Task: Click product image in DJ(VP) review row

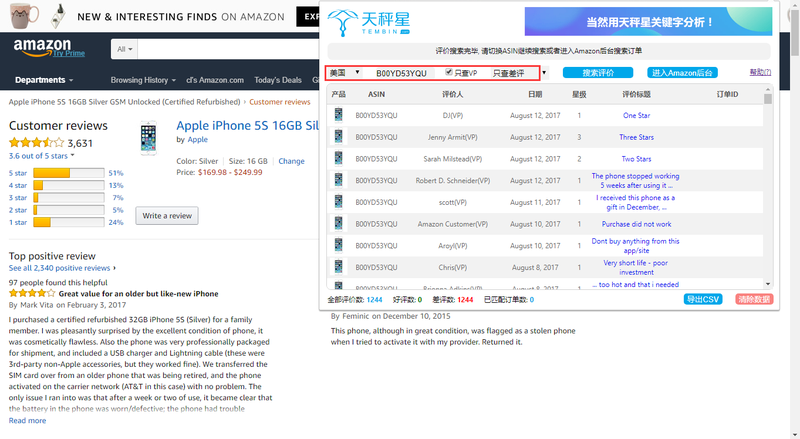Action: [x=338, y=115]
